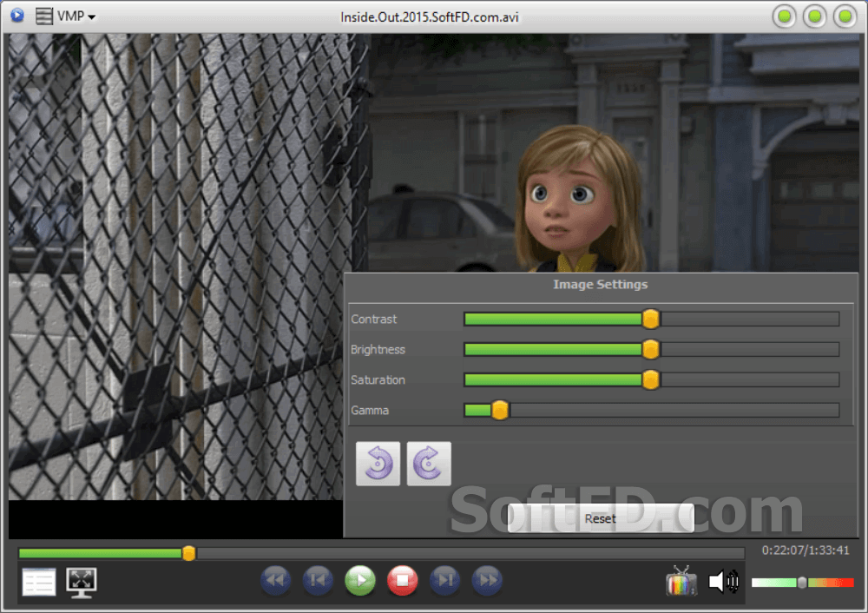
Task: Adjust the Saturation slider handle
Action: tap(651, 380)
